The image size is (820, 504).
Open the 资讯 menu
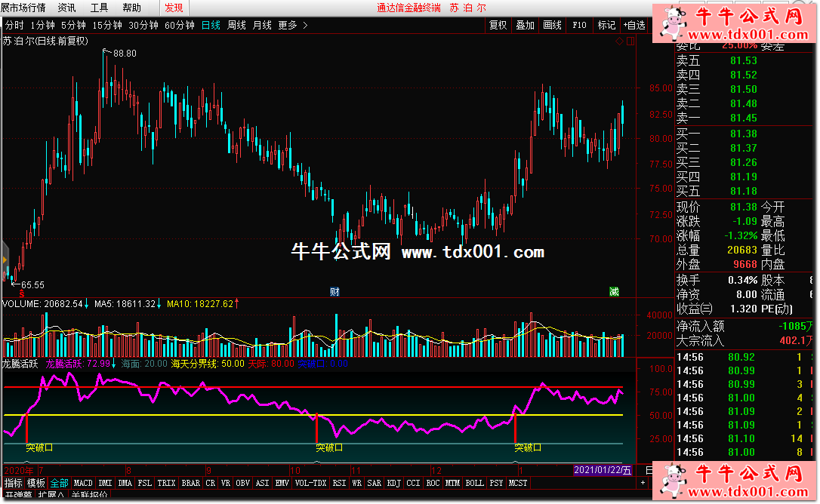click(x=66, y=8)
